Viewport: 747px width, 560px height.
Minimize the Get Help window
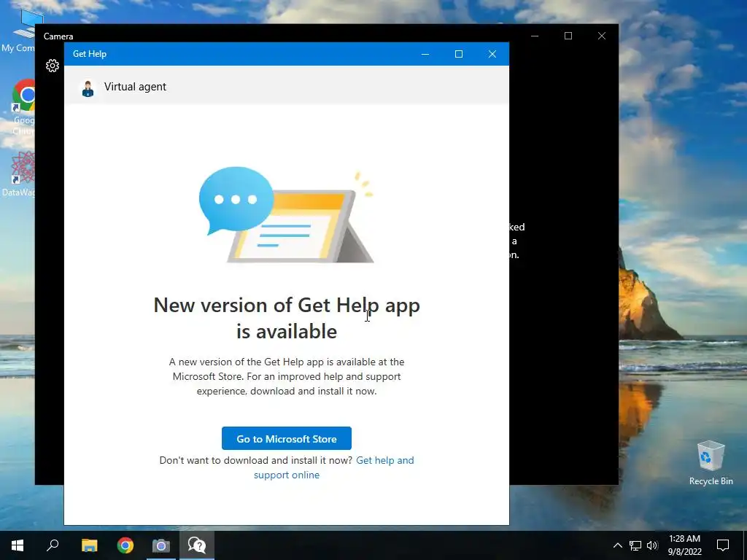point(425,54)
